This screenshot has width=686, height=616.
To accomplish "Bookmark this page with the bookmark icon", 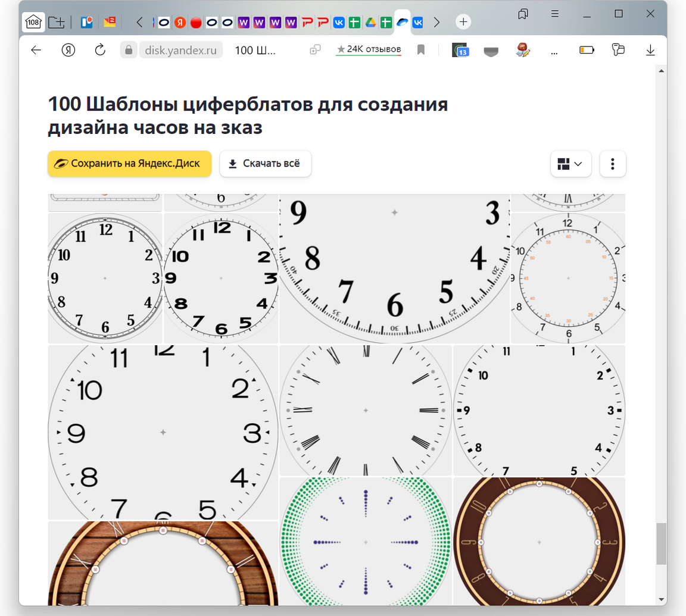I will point(421,50).
